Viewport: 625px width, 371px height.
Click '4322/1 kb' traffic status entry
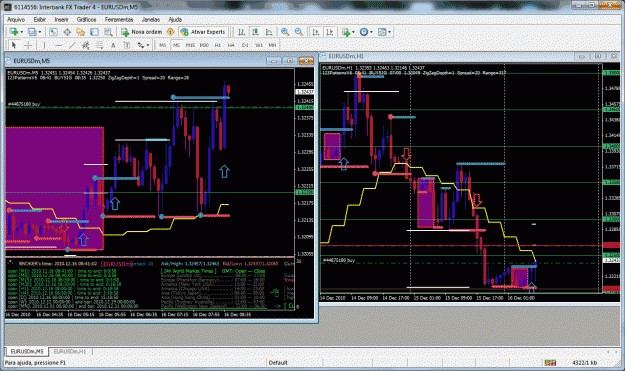click(584, 363)
